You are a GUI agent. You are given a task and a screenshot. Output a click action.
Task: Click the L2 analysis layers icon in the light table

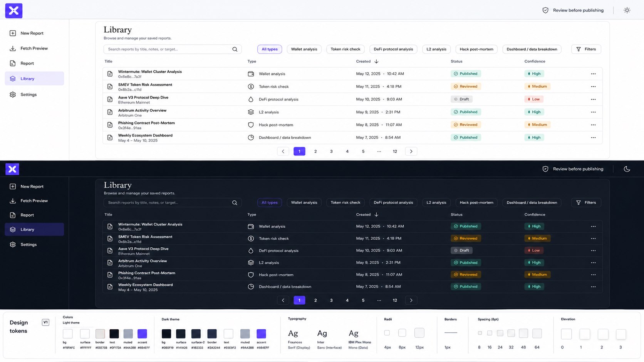251,112
